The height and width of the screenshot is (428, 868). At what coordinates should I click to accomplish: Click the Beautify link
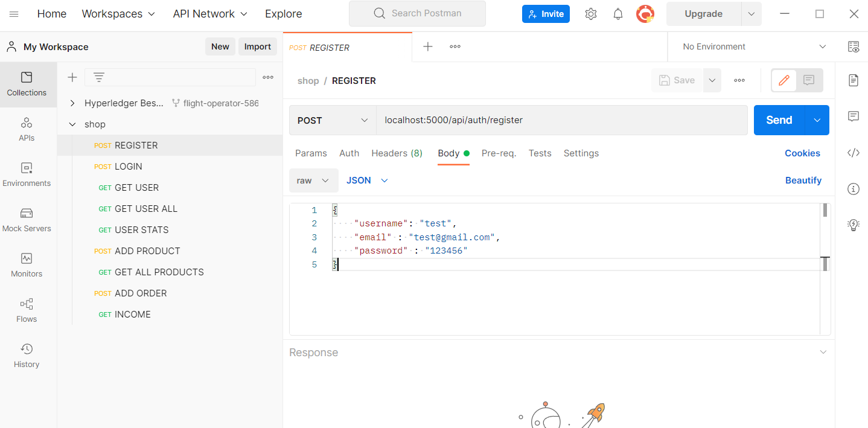click(803, 180)
